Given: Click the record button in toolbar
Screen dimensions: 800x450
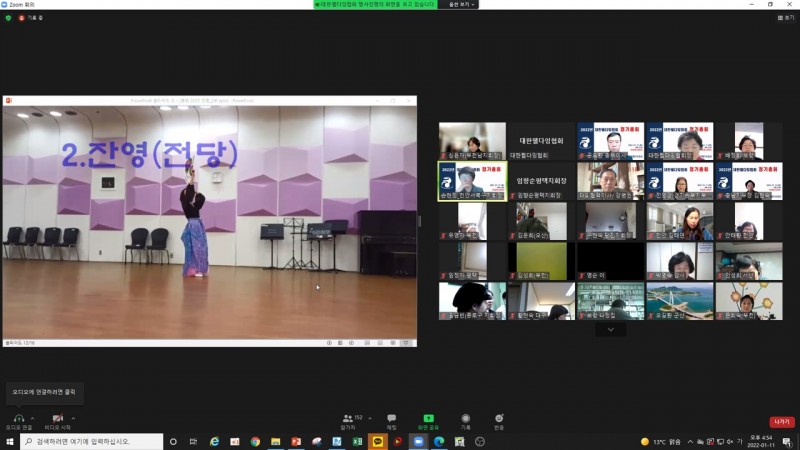Looking at the screenshot, I should coord(465,419).
